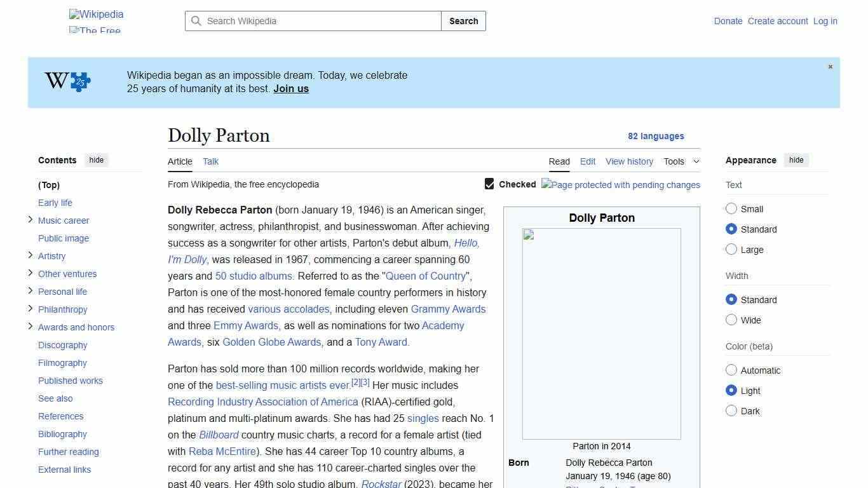Click the Search button

coord(463,21)
